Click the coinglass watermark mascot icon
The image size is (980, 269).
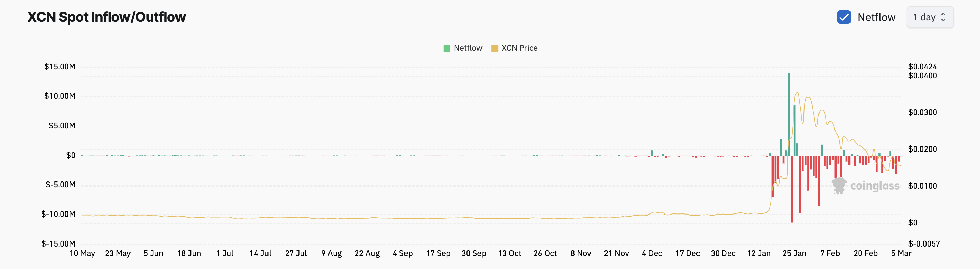(x=839, y=186)
